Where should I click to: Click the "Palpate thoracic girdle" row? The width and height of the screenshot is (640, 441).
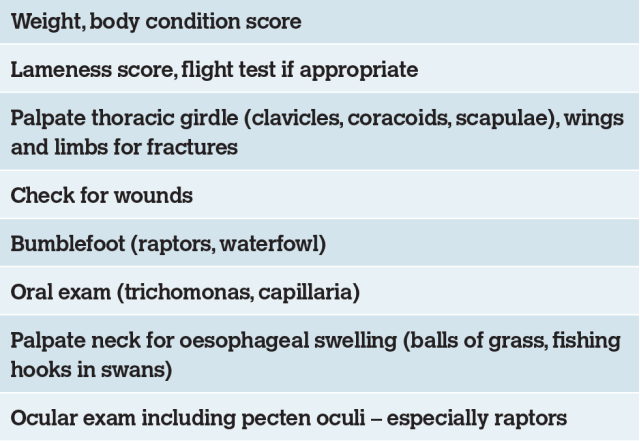point(320,132)
